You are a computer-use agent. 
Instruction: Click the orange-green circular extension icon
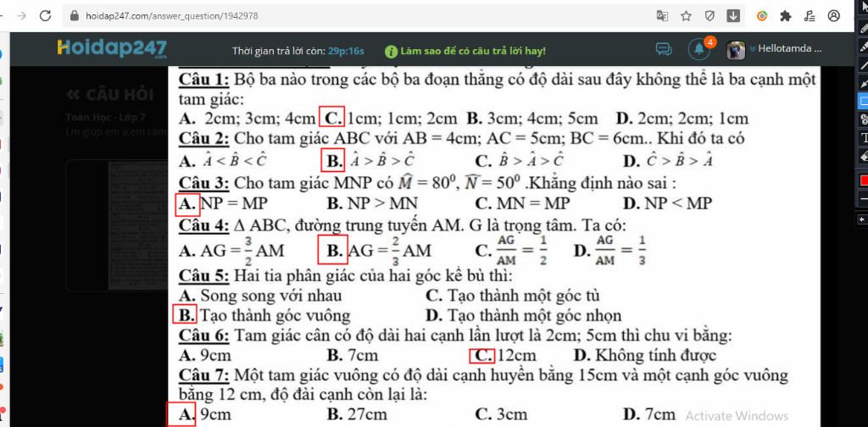(x=762, y=16)
